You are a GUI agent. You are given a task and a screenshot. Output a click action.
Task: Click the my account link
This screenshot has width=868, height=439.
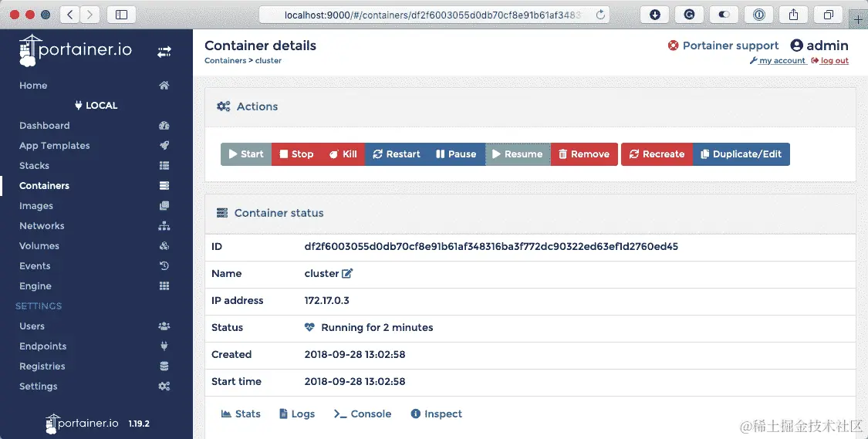(778, 60)
